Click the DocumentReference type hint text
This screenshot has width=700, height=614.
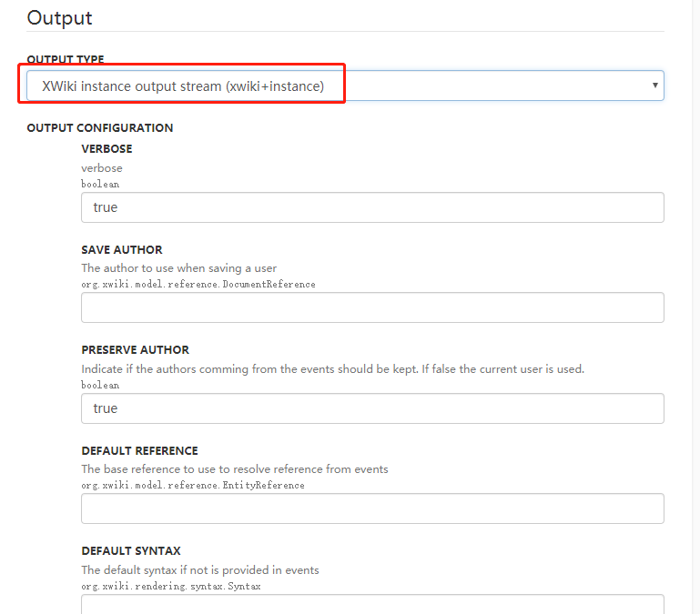[198, 285]
